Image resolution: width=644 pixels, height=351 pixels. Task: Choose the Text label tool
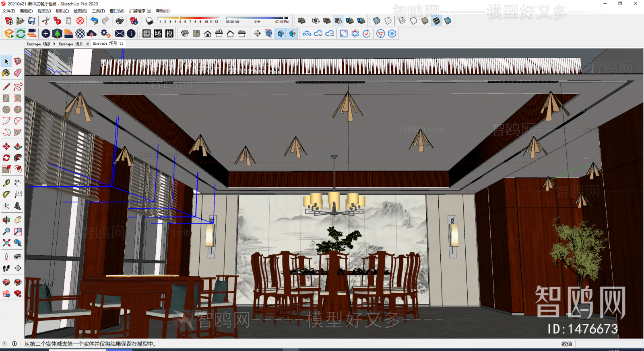(18, 195)
